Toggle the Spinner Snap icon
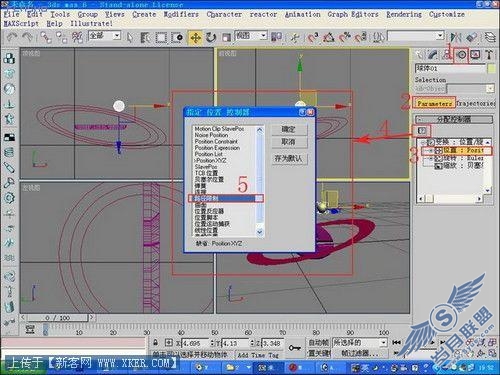500x375 pixels. pos(361,37)
